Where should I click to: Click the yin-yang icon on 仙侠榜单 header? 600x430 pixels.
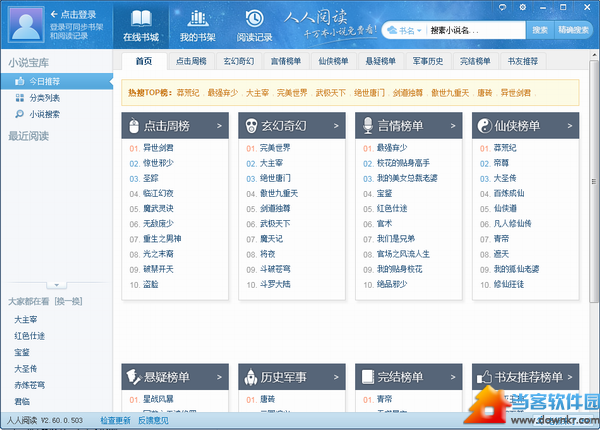pos(484,125)
